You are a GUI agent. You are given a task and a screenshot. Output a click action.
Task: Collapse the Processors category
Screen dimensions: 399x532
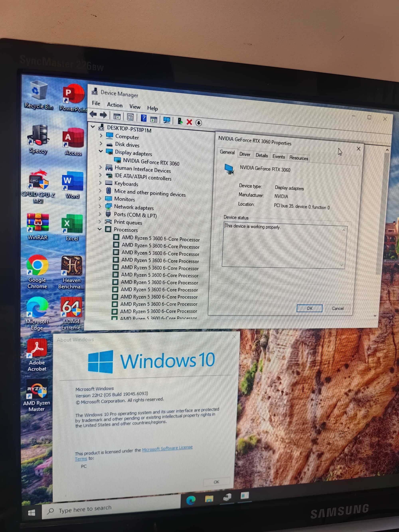(100, 229)
